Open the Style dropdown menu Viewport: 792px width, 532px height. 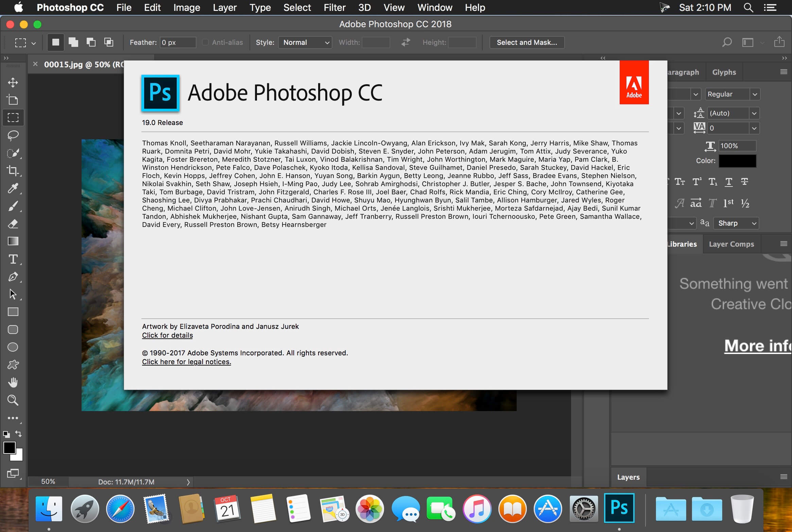tap(304, 42)
